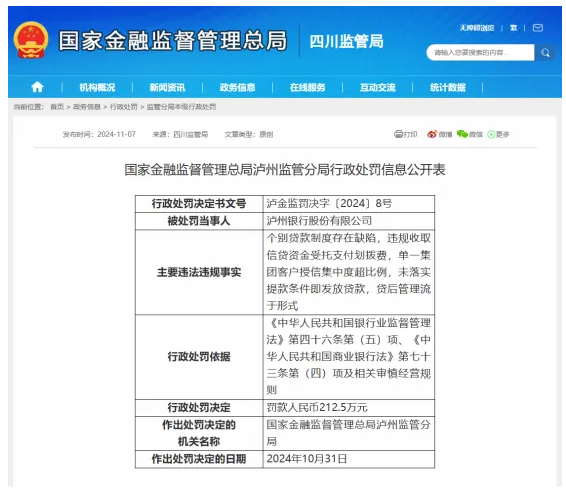Click cell 国家金融监督管理总局泸州监管分局

349,433
